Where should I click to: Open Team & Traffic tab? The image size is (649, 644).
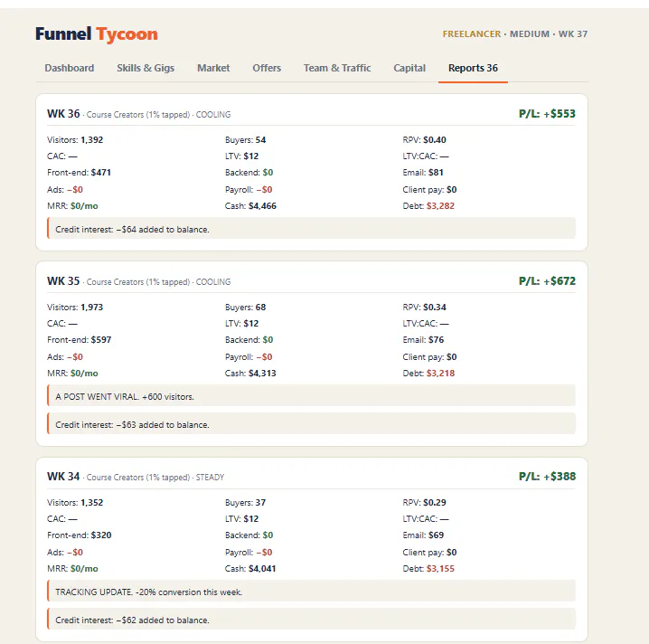coord(337,68)
